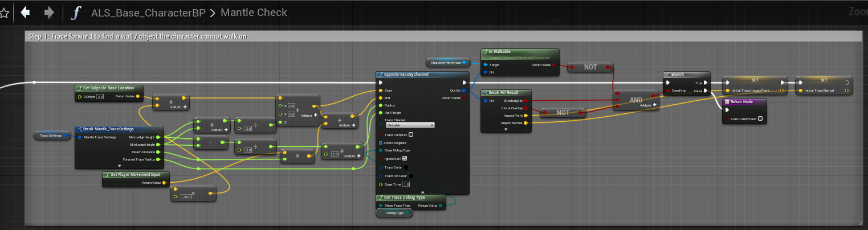Screen dimensions: 868x230
Task: Click the Draw Time value field
Action: coord(406,184)
